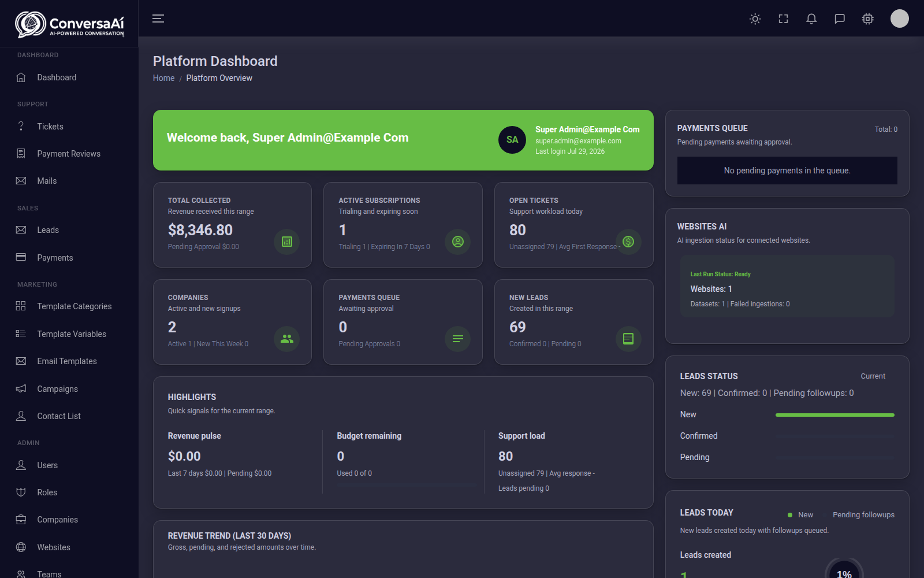The height and width of the screenshot is (578, 924).
Task: Click the Contact List person icon
Action: 21,416
